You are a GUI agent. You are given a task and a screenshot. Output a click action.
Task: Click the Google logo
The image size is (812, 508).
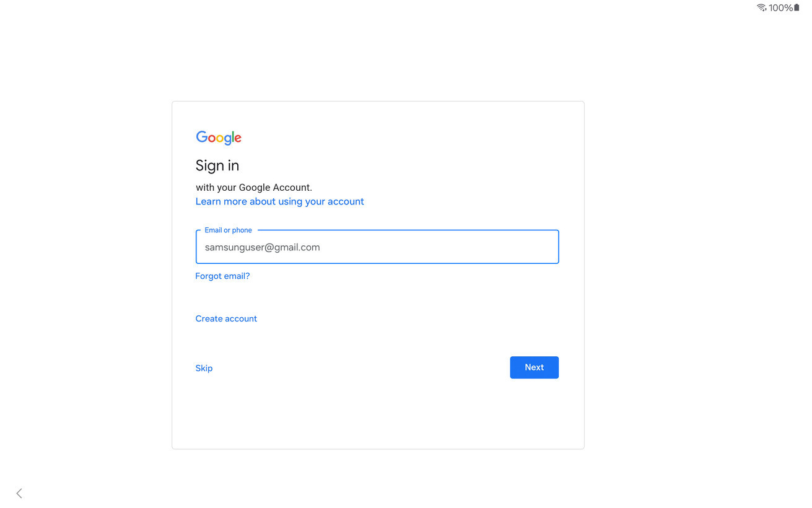tap(219, 138)
